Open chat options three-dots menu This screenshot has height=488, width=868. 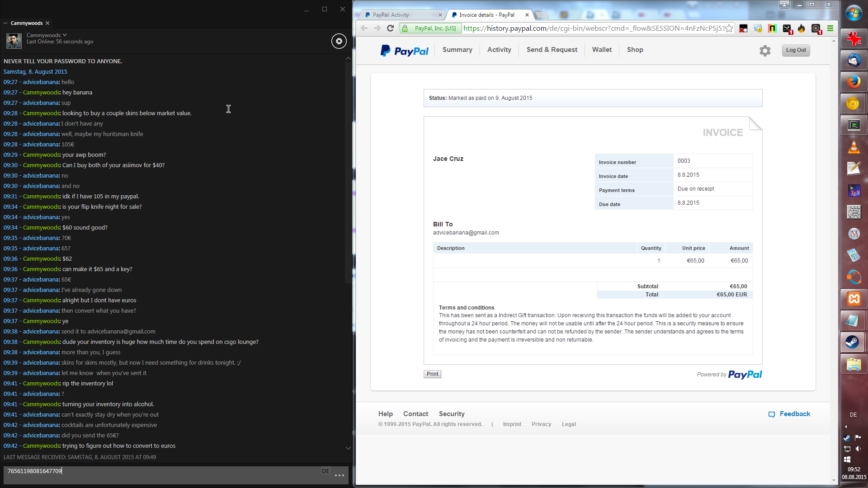pos(340,475)
